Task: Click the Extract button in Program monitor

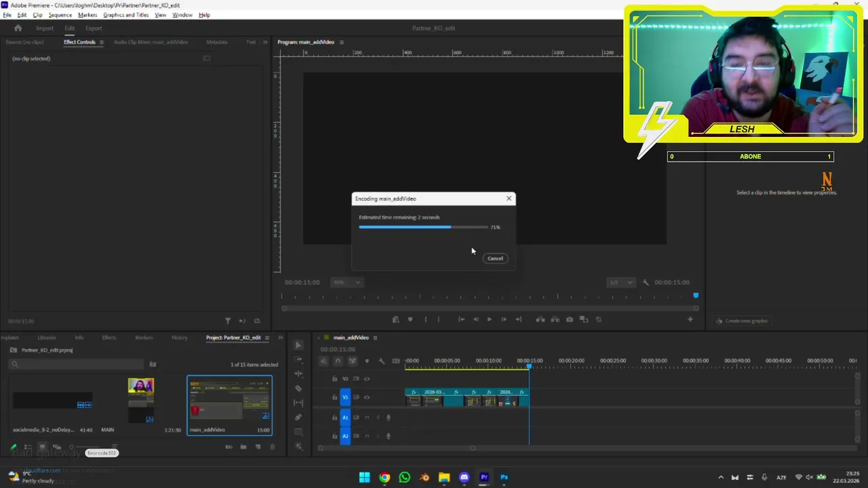Action: click(x=555, y=319)
